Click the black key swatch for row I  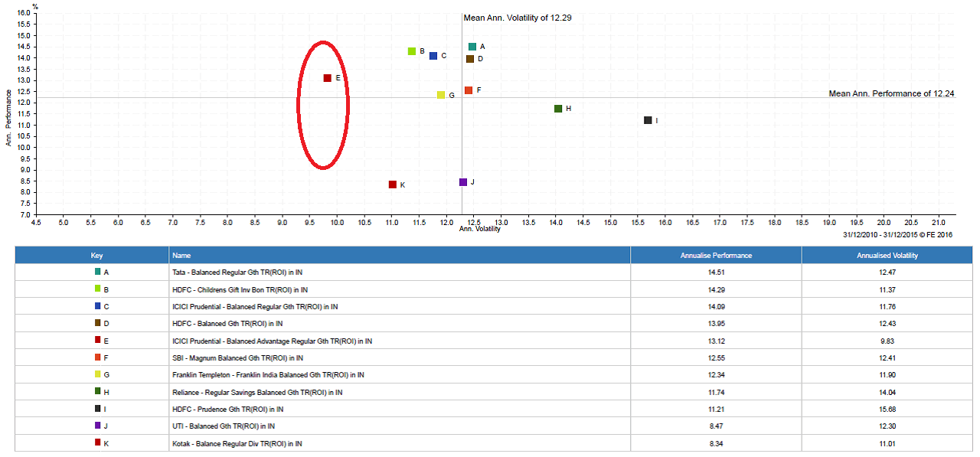pyautogui.click(x=97, y=408)
